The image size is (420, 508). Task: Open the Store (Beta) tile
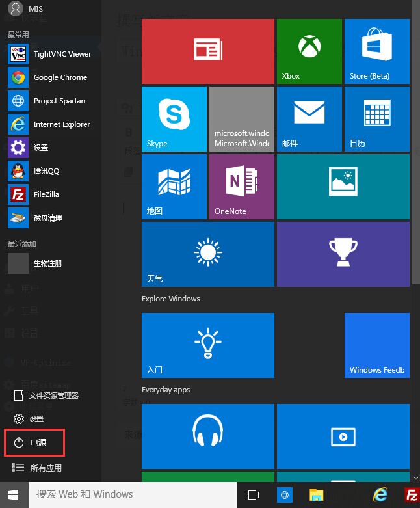tap(377, 51)
